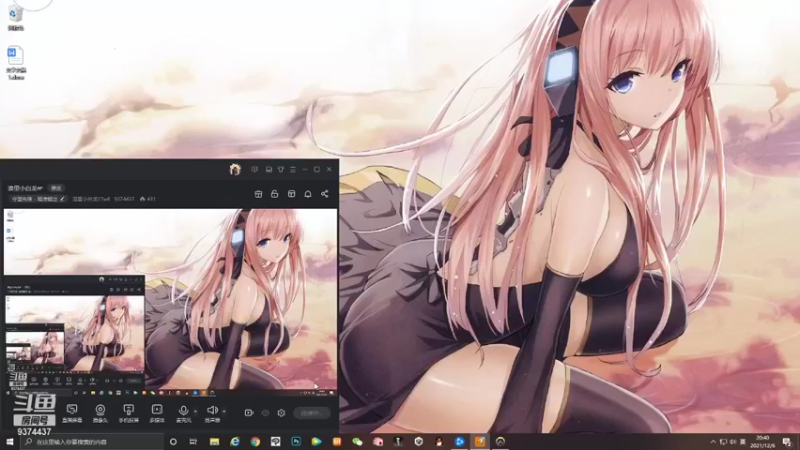Edit the stream title with pencil icon
This screenshot has height=450, width=800.
click(62, 199)
